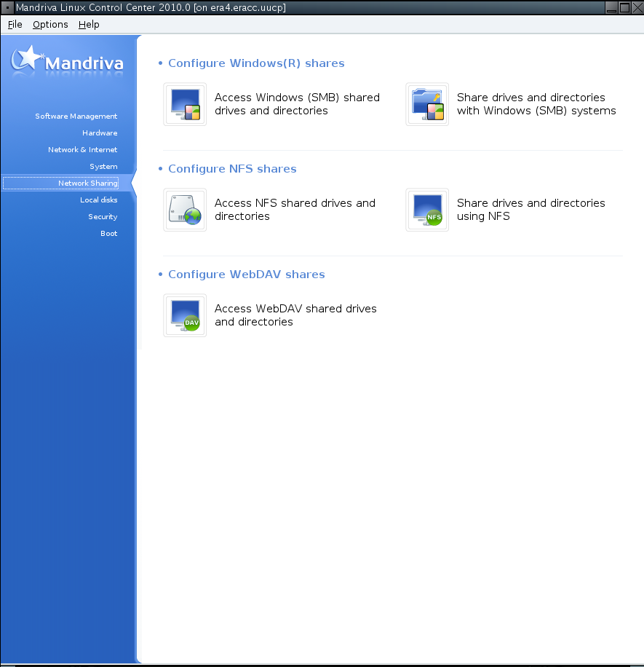Open the File menu
The height and width of the screenshot is (667, 644).
(15, 25)
